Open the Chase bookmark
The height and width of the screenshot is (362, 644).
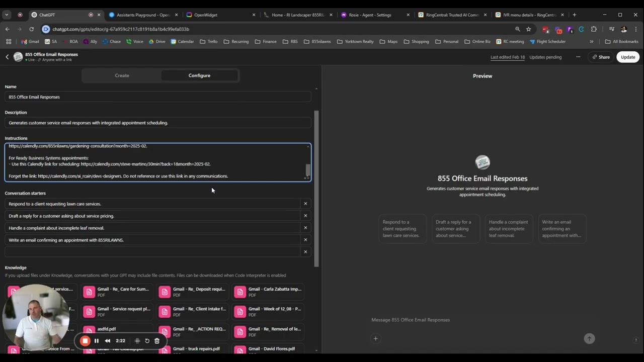click(x=112, y=42)
